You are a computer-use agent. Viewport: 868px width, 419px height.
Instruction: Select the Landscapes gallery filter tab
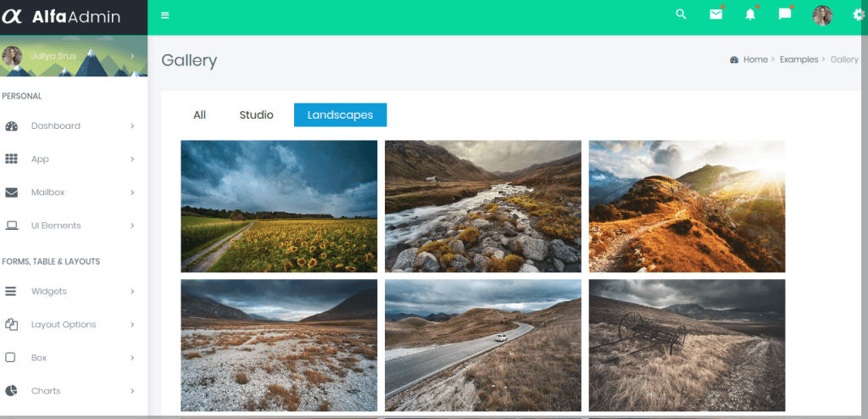pos(340,115)
